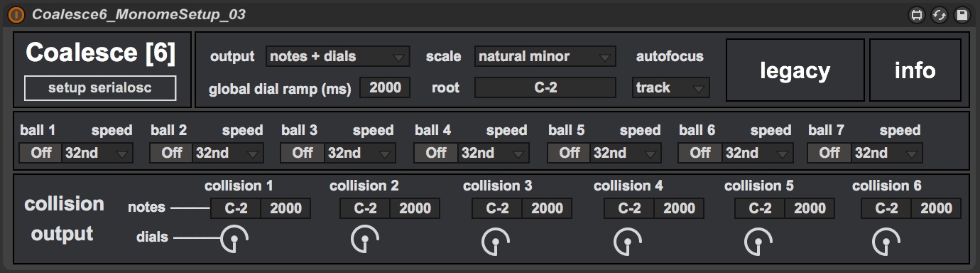Open ball 6 speed 32nd dropdown
Image resolution: width=980 pixels, height=273 pixels.
tap(757, 152)
